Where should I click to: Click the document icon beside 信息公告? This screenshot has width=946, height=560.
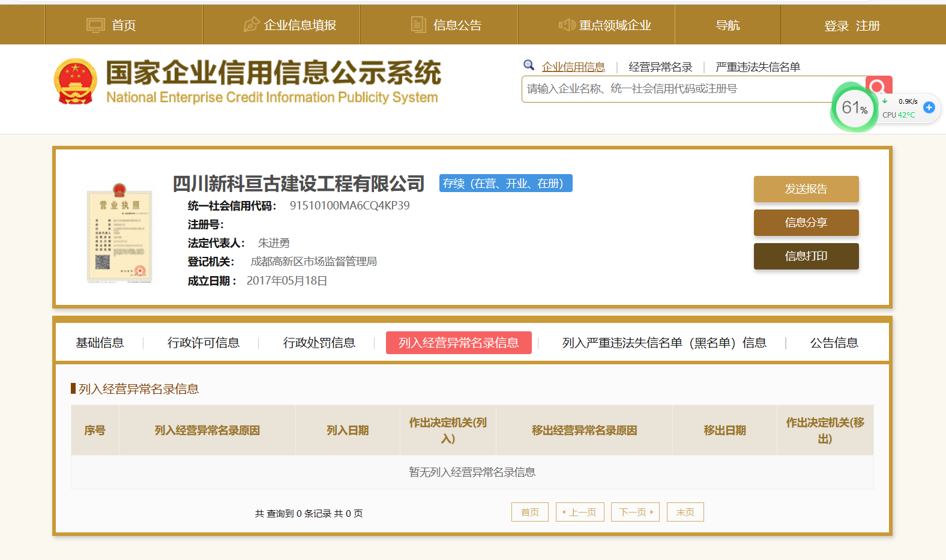pyautogui.click(x=418, y=25)
